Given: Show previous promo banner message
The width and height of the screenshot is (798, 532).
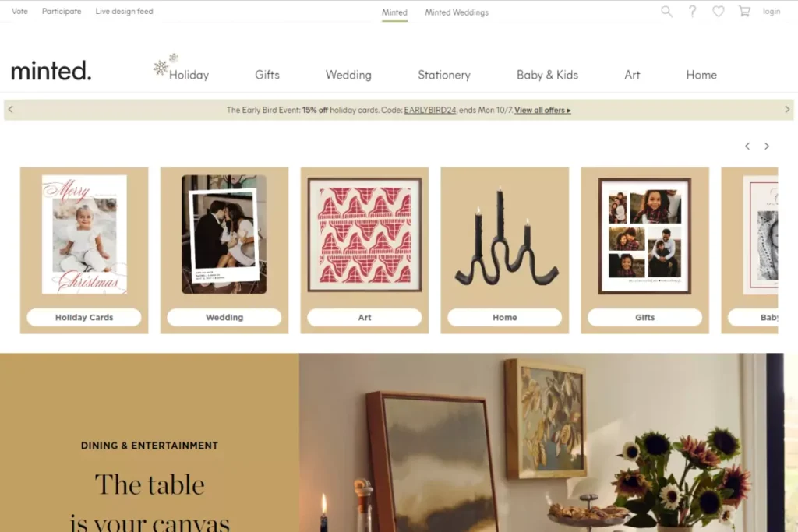Looking at the screenshot, I should [11, 109].
